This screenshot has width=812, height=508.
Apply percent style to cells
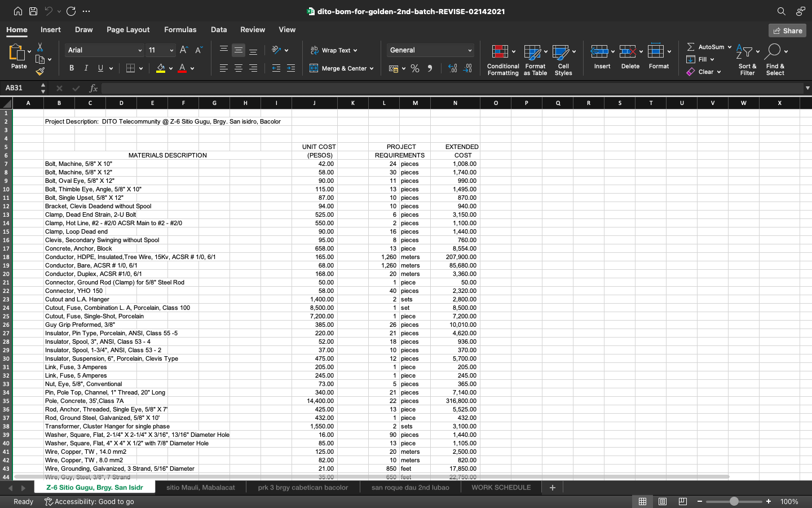click(x=415, y=68)
